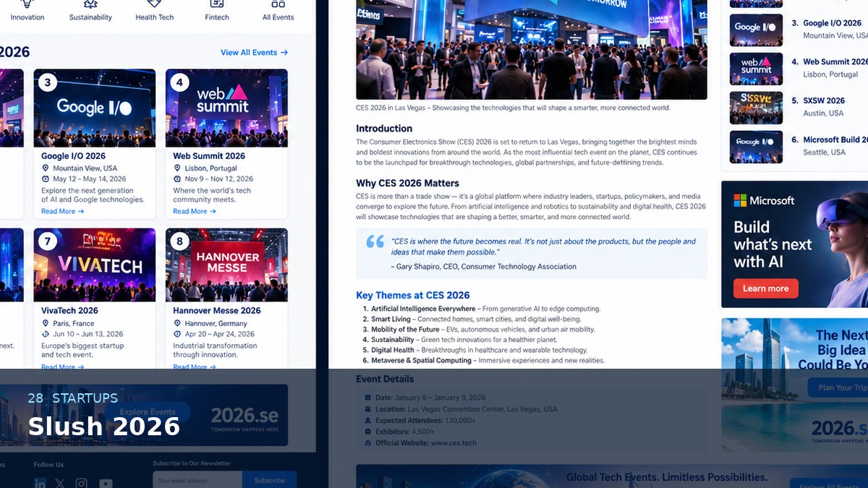Image resolution: width=868 pixels, height=488 pixels.
Task: Click Google I/O 2026 in sidebar list
Action: click(x=833, y=23)
